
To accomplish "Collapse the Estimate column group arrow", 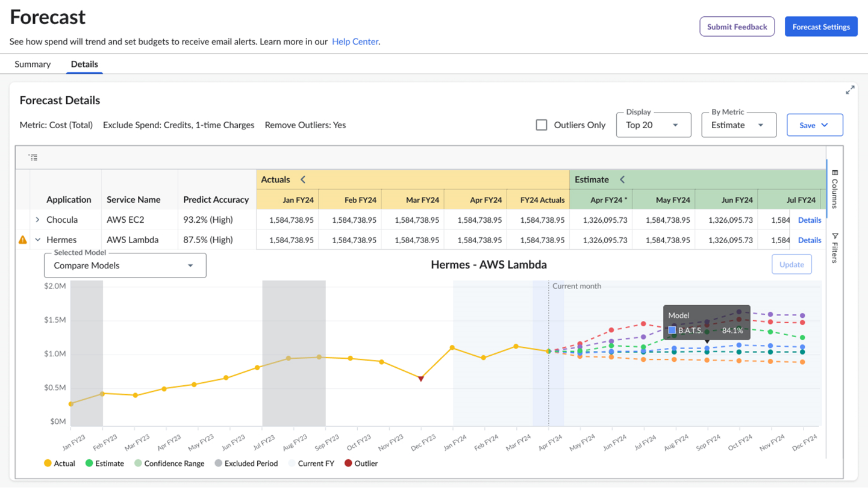I will click(622, 179).
